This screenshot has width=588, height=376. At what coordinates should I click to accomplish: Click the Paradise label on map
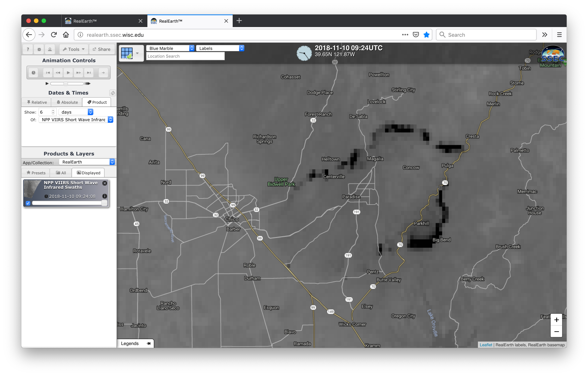point(351,197)
